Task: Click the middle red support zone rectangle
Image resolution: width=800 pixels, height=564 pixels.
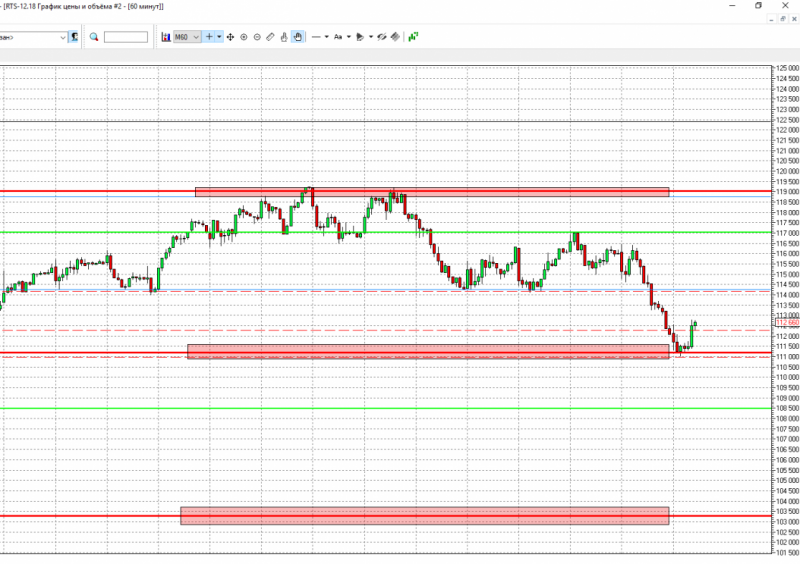Action: (x=428, y=351)
